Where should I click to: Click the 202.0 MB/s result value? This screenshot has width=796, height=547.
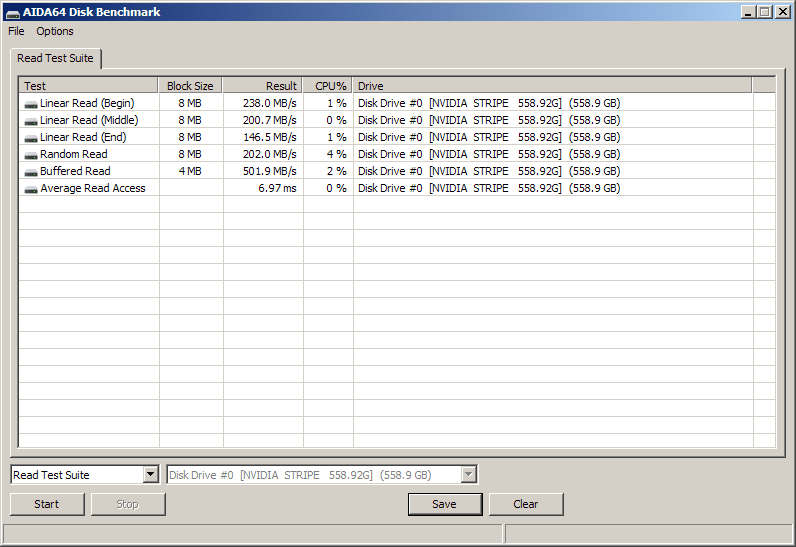coord(270,154)
